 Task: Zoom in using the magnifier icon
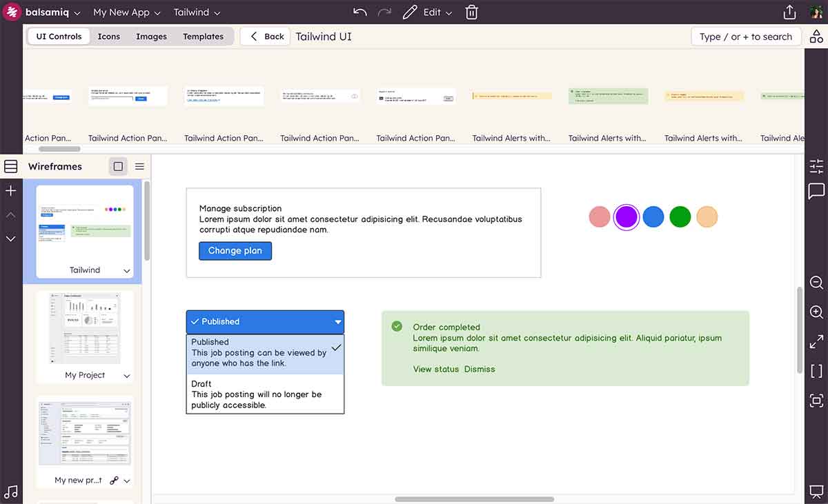pyautogui.click(x=816, y=312)
